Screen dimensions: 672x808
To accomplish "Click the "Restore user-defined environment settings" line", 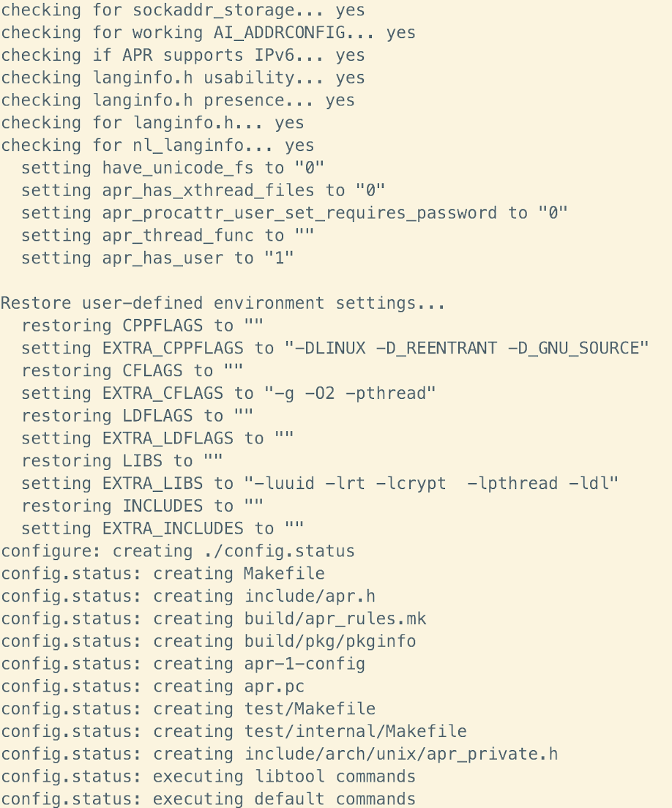I will tap(223, 303).
